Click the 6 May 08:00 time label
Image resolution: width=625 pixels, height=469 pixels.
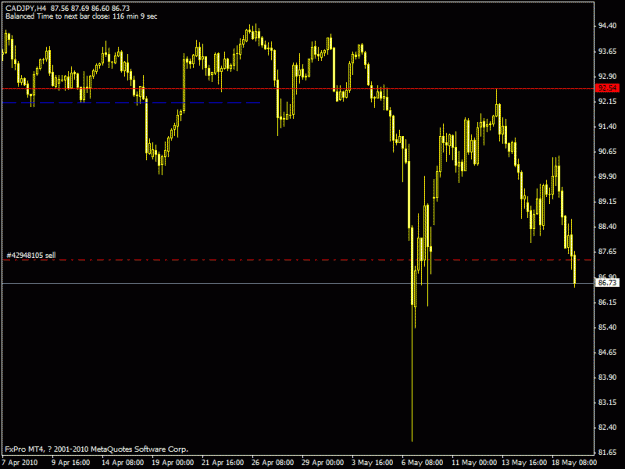coord(422,463)
